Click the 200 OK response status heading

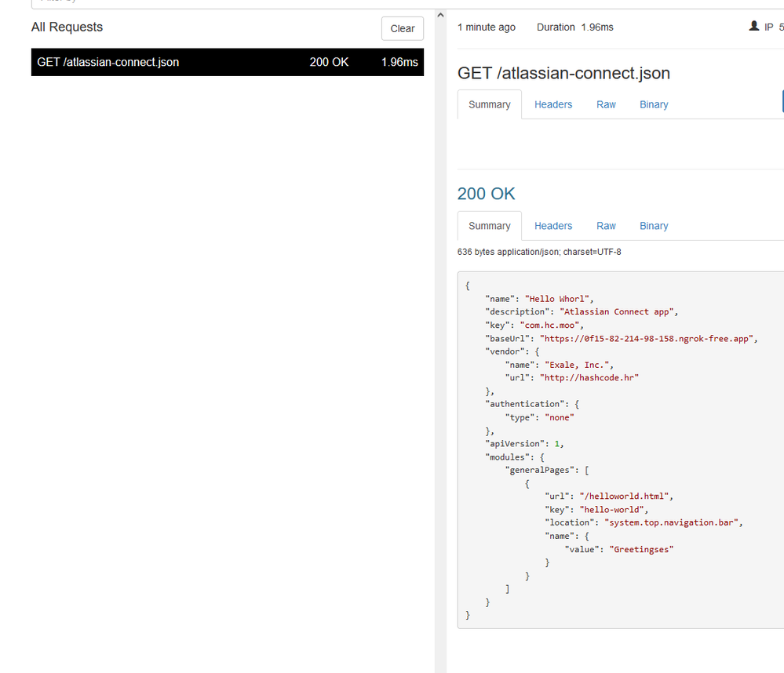(486, 193)
